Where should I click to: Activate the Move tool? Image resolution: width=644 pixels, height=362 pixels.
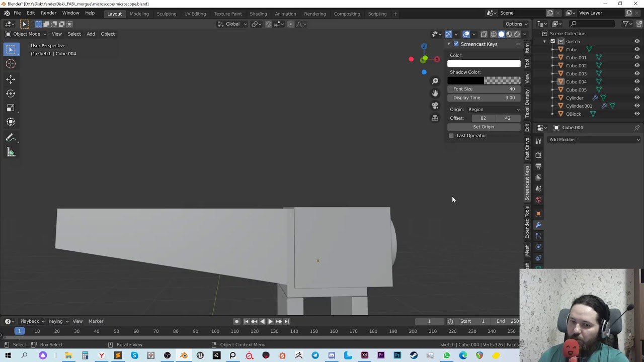(11, 79)
